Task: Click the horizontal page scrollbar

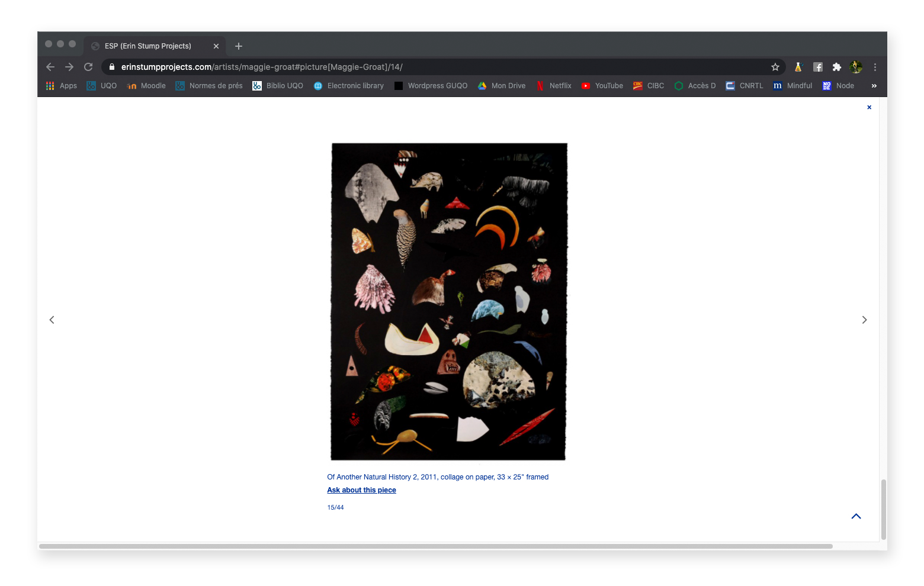Action: [435, 546]
